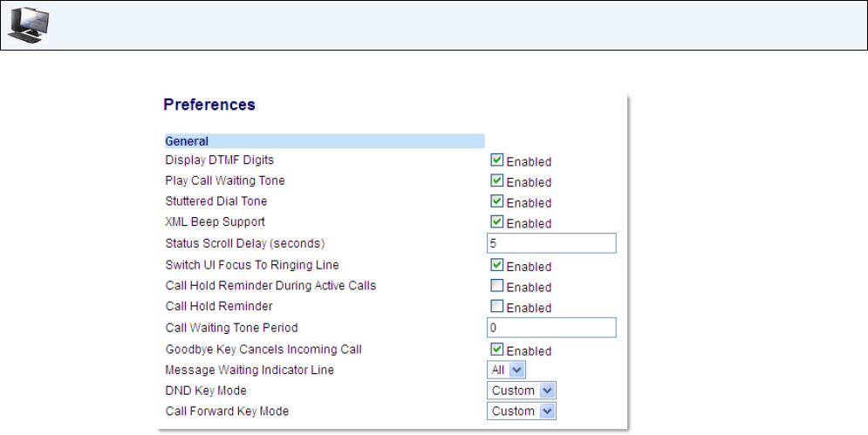Click the DND Key Mode label
868x435 pixels.
206,391
